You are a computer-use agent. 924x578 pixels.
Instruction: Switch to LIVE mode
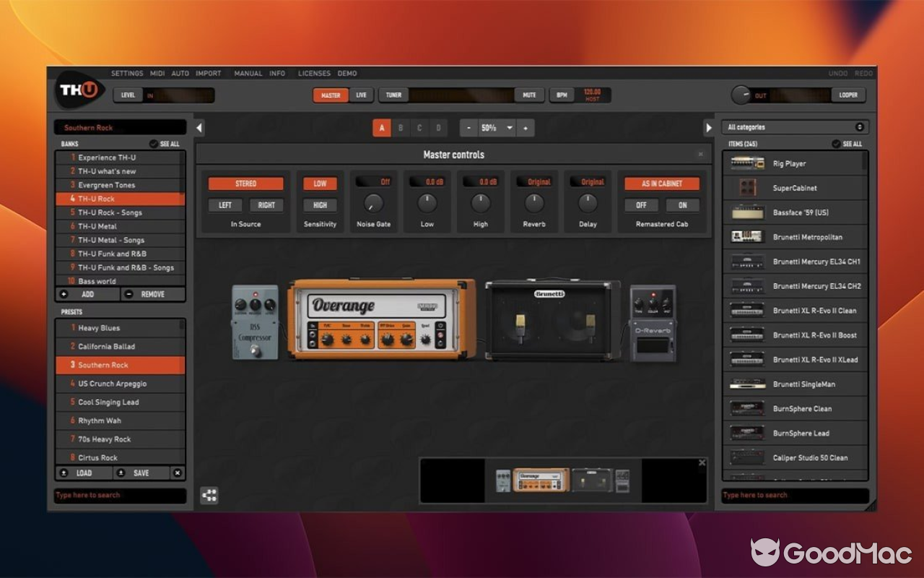[x=360, y=95]
